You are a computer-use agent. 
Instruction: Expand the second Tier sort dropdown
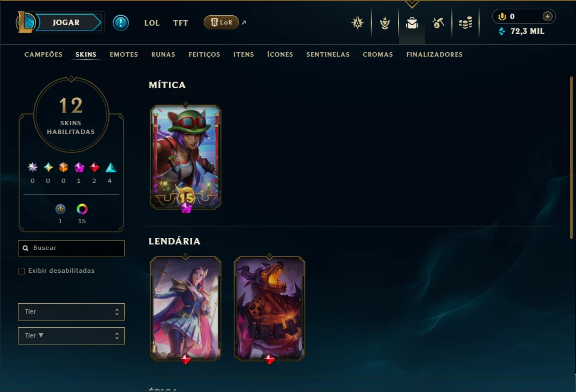click(x=71, y=336)
